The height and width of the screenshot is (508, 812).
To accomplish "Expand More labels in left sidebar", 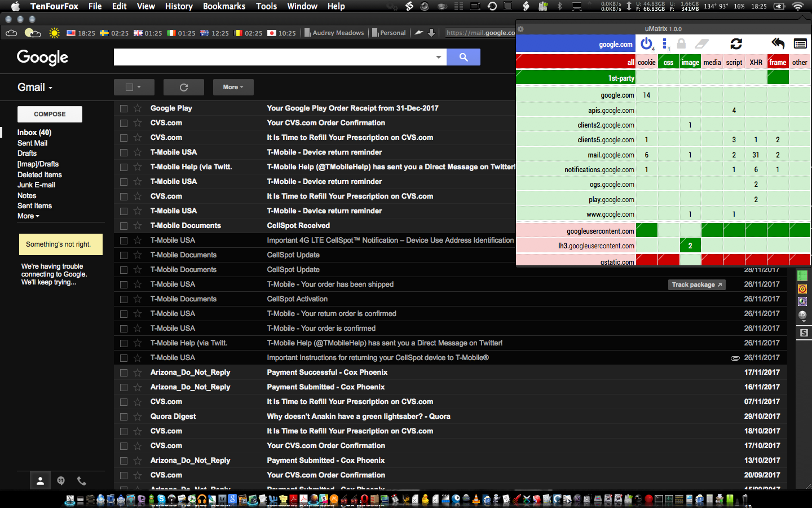I will pos(28,216).
